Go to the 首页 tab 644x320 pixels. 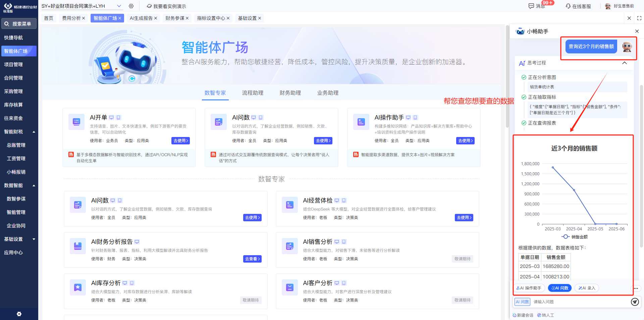[x=48, y=18]
